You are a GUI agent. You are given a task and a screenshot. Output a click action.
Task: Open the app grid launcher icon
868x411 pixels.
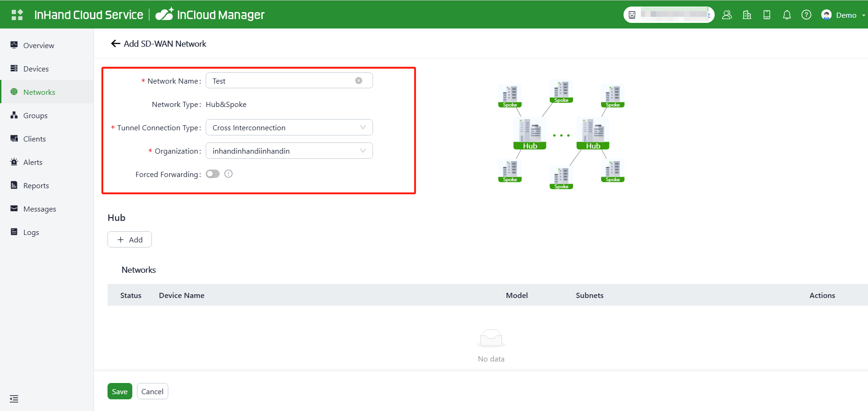17,15
